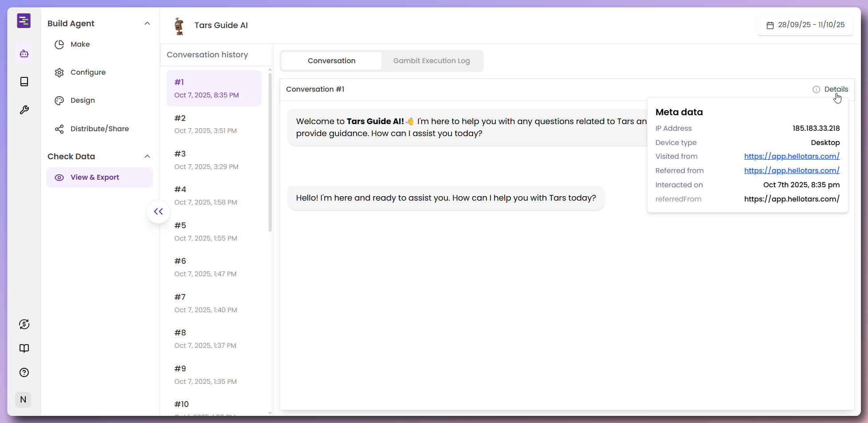Viewport: 868px width, 423px height.
Task: Click the 'Hello! I'm here and ready' message
Action: [446, 198]
